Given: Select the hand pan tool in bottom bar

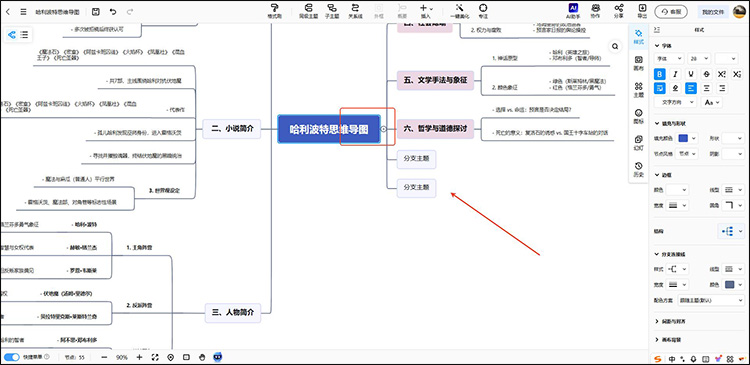Looking at the screenshot, I should click(x=202, y=357).
